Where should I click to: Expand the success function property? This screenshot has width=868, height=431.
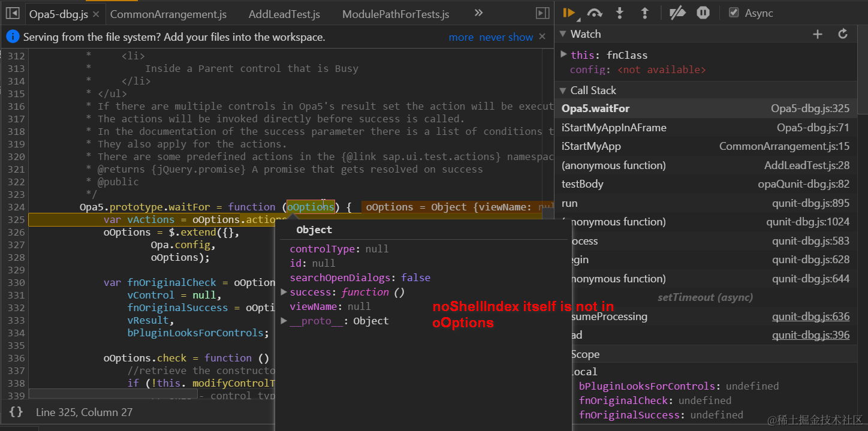point(284,292)
